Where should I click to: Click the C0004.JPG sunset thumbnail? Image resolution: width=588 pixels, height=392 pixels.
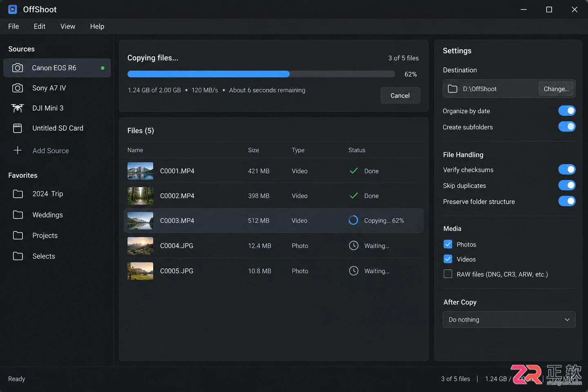[140, 246]
